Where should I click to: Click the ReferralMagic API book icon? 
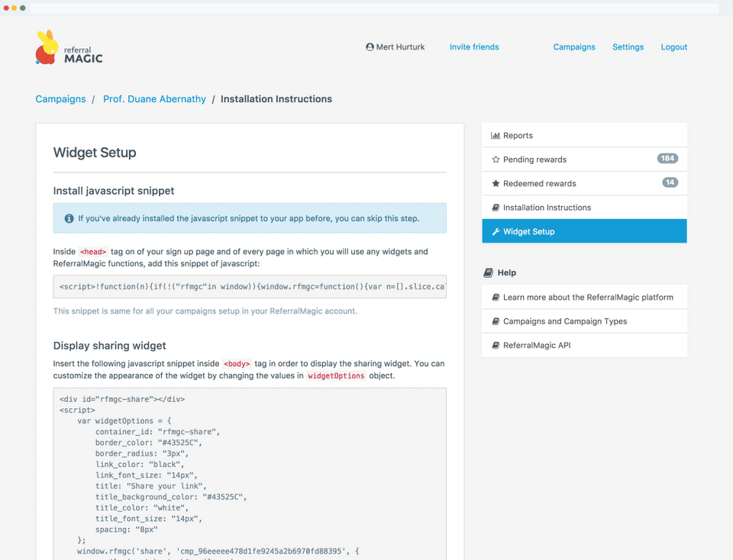click(496, 346)
